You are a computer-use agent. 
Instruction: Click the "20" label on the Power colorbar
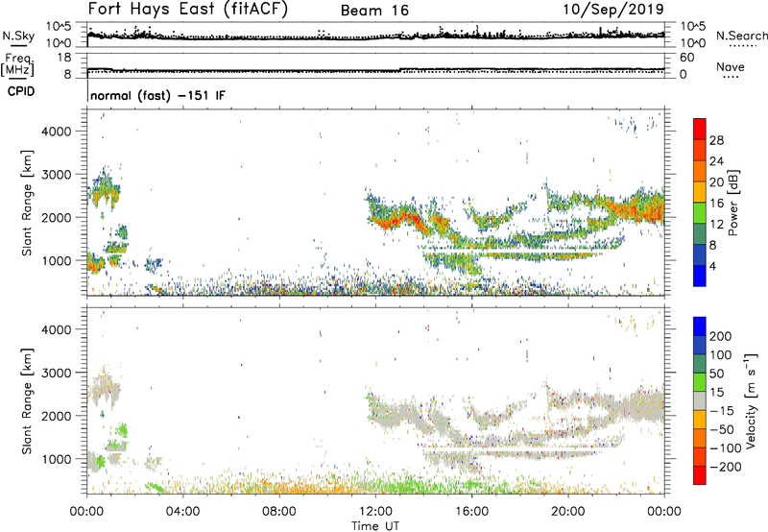716,182
